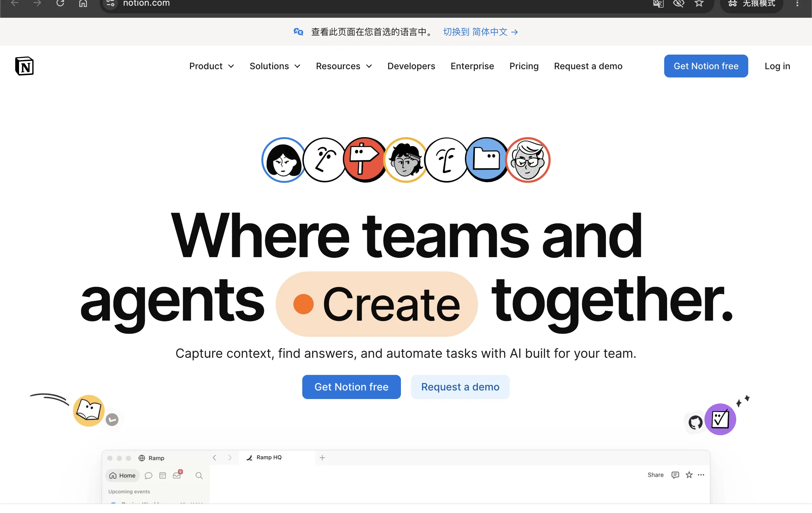Add a new tab with plus icon
The width and height of the screenshot is (812, 513).
(322, 457)
